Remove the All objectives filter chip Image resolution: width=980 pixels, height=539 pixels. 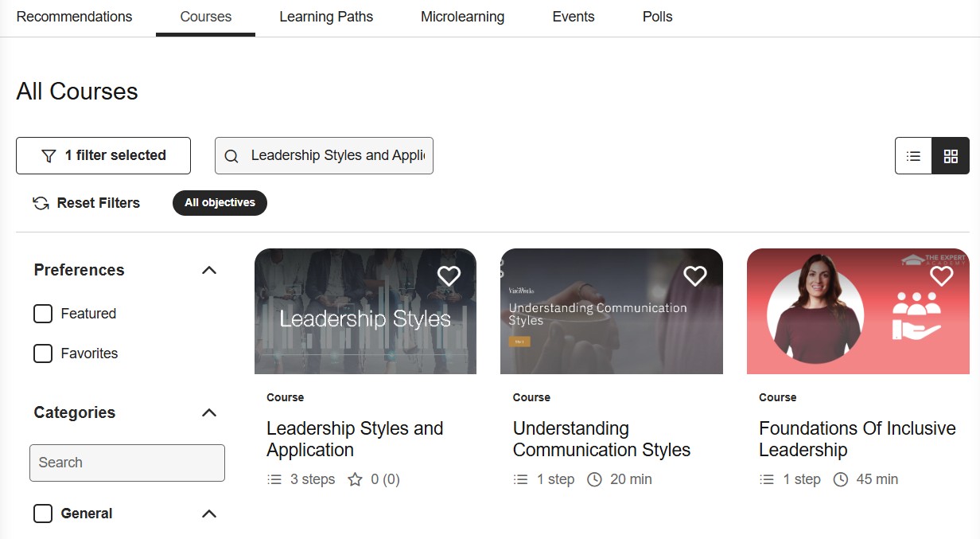pos(220,203)
